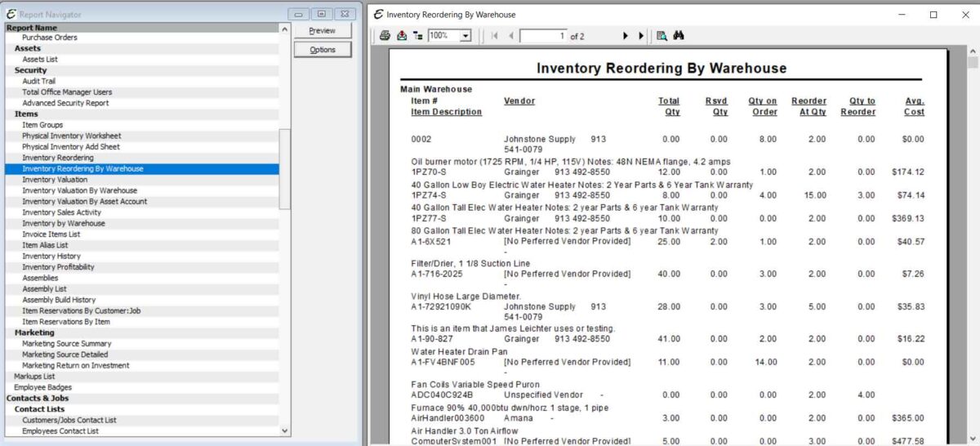Select Assemblies report

click(41, 278)
